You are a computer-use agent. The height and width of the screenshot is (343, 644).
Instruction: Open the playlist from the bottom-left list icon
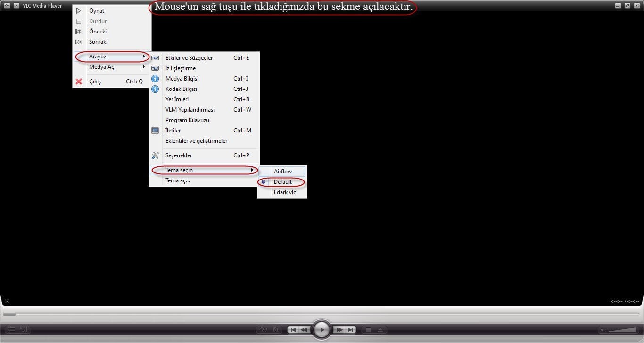[x=11, y=330]
